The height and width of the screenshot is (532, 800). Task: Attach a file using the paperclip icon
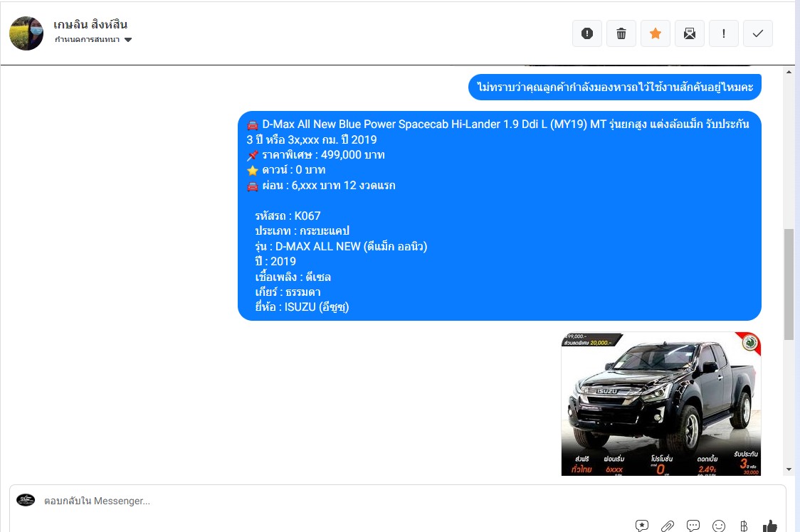click(x=668, y=526)
